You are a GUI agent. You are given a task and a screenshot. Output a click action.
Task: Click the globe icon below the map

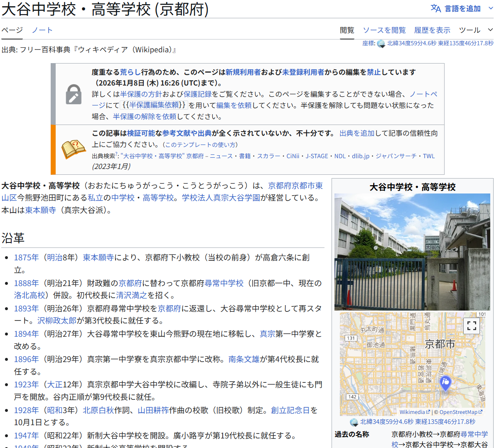[354, 422]
